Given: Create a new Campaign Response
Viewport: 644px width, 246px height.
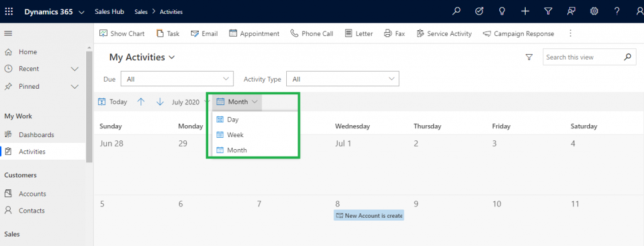Looking at the screenshot, I should 518,34.
